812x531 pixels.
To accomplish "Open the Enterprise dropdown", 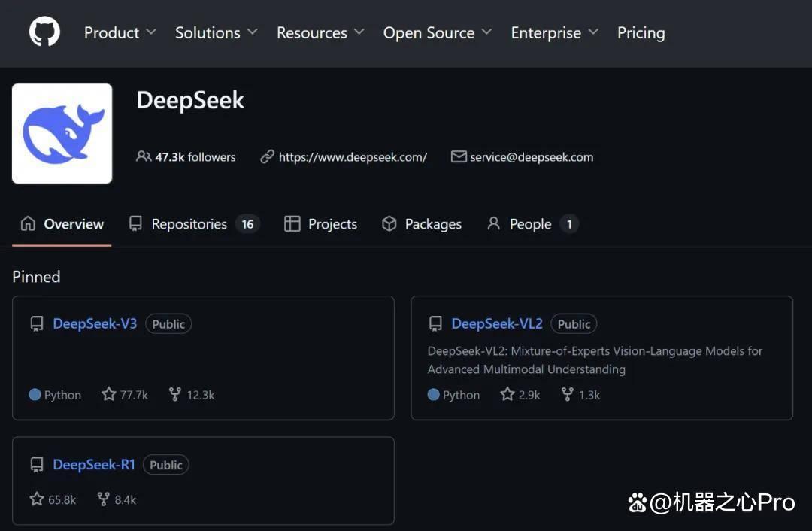I will (555, 32).
